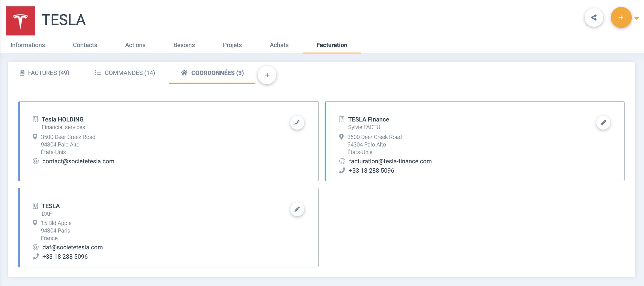Click the building icon of TESLA DAF card
The image size is (644, 286).
coord(35,206)
